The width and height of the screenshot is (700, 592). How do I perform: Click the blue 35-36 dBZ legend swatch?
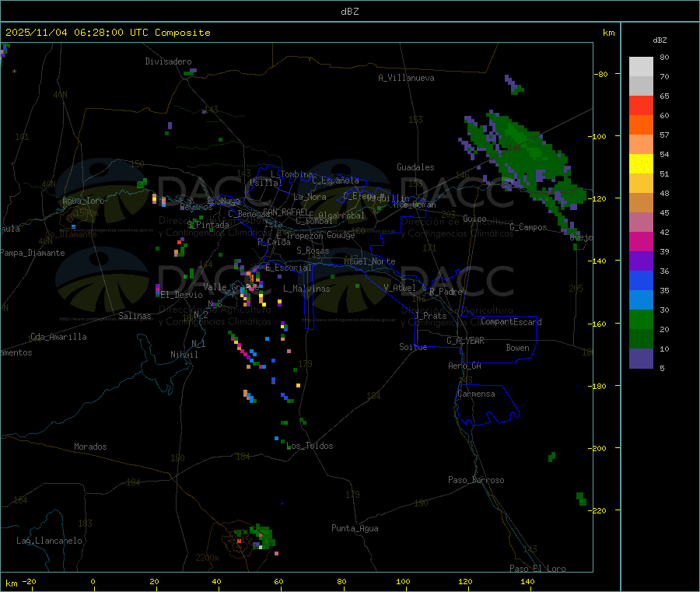click(641, 280)
